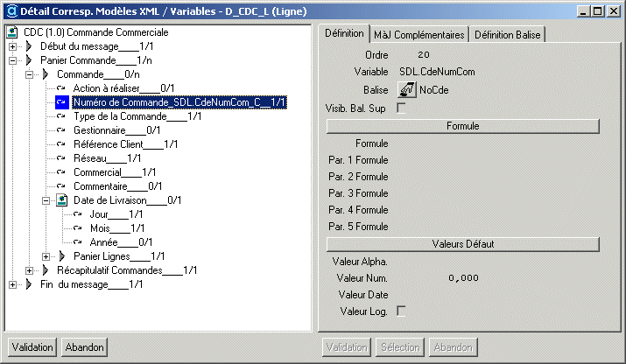Click the application icon in title bar

pos(10,10)
